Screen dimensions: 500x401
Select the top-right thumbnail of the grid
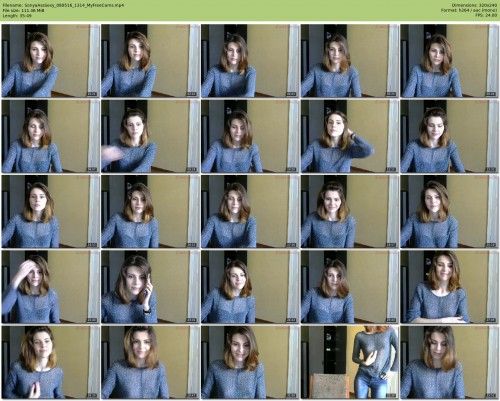(450, 61)
